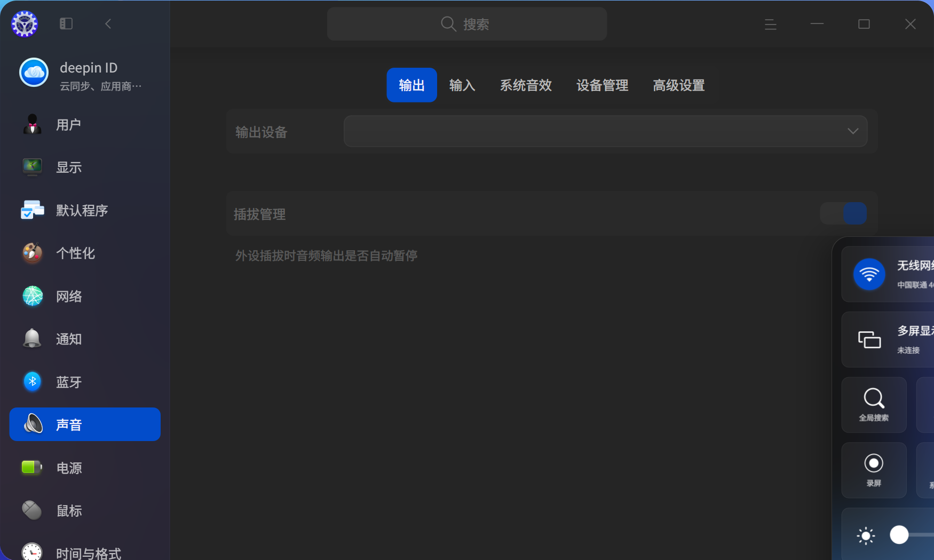The width and height of the screenshot is (934, 560).
Task: Click the 未连接 status text
Action: [908, 350]
